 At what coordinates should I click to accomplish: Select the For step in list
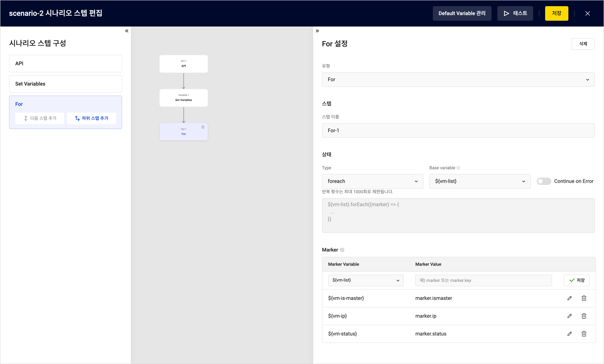pyautogui.click(x=65, y=104)
